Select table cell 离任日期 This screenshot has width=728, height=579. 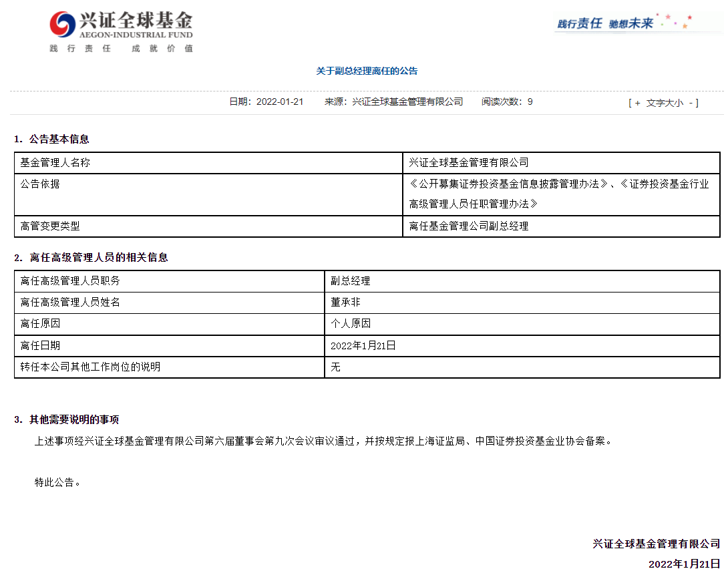[x=170, y=345]
